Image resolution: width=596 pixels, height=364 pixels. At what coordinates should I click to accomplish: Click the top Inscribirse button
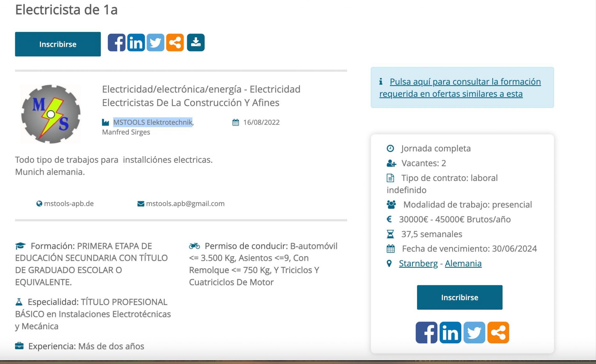pos(58,44)
